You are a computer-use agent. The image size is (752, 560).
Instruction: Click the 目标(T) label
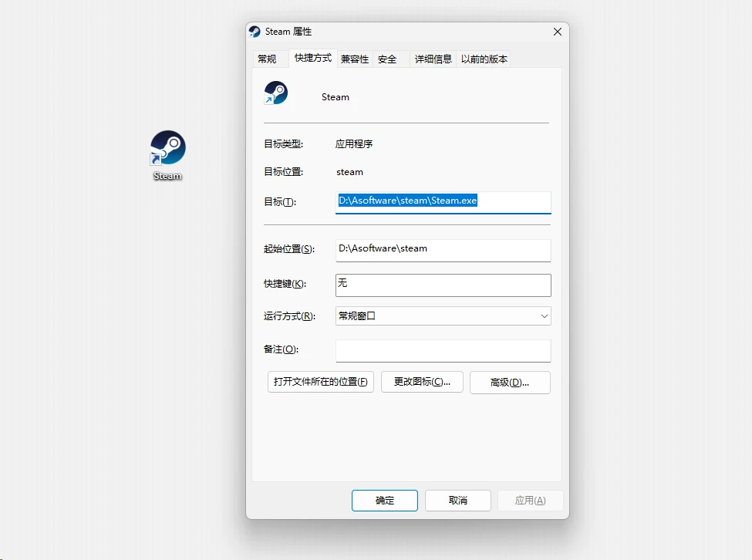pos(280,202)
